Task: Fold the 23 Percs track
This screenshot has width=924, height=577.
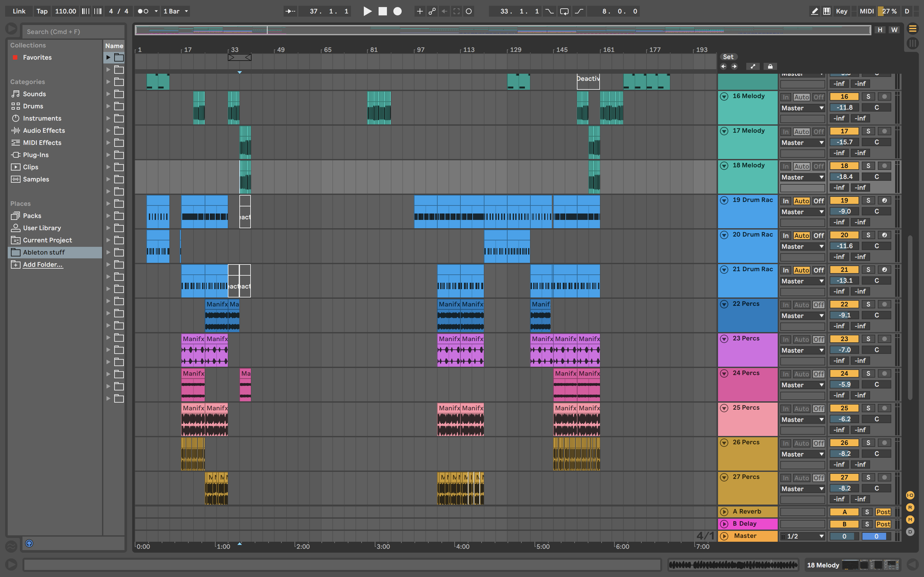Action: [x=724, y=339]
